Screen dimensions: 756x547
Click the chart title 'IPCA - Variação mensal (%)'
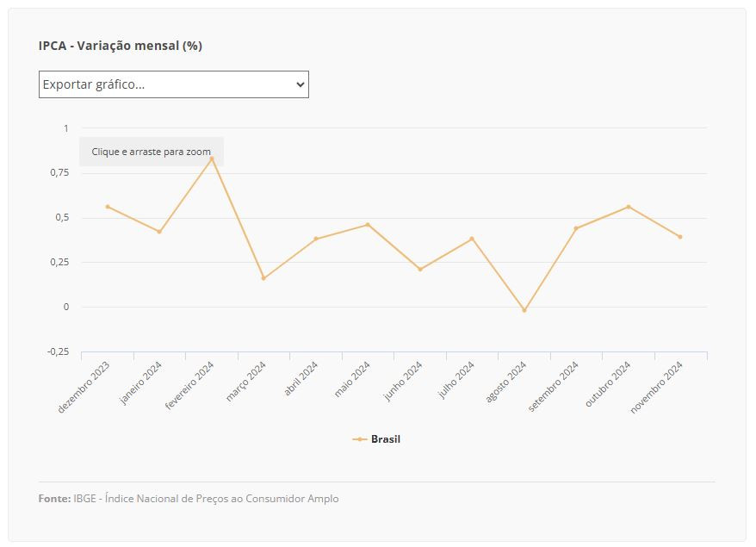(x=121, y=46)
